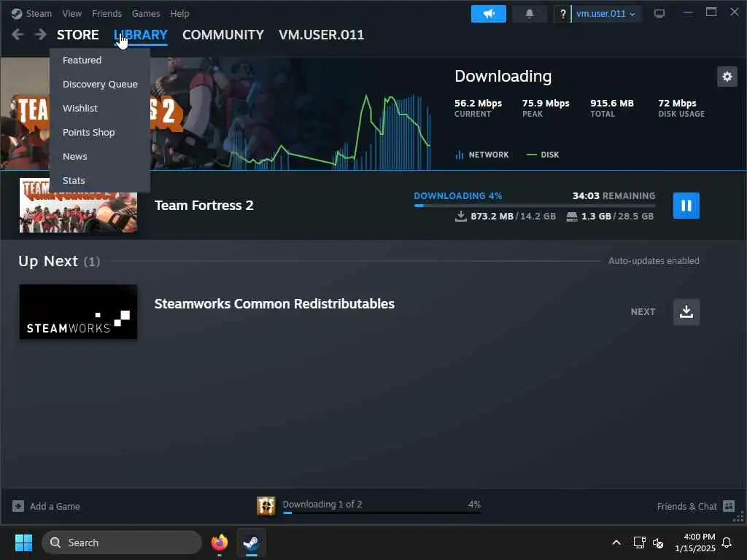Click bottom bar download progress bar
This screenshot has height=560, width=747.
[x=382, y=513]
